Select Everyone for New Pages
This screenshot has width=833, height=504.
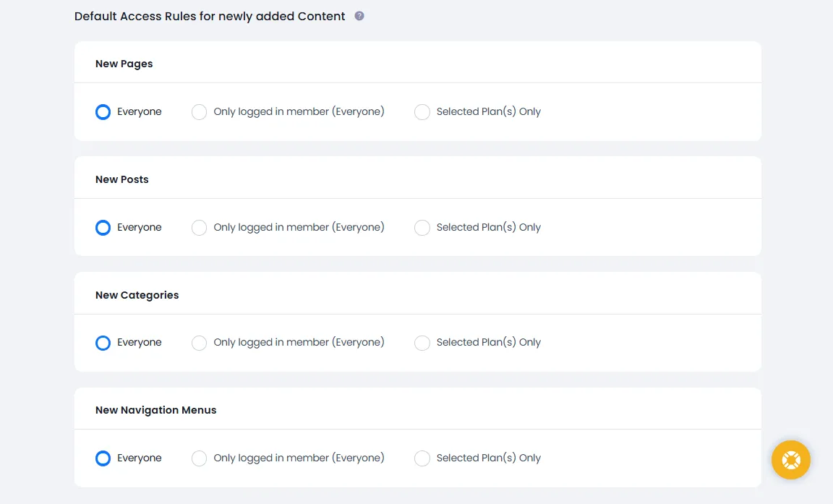pyautogui.click(x=103, y=112)
